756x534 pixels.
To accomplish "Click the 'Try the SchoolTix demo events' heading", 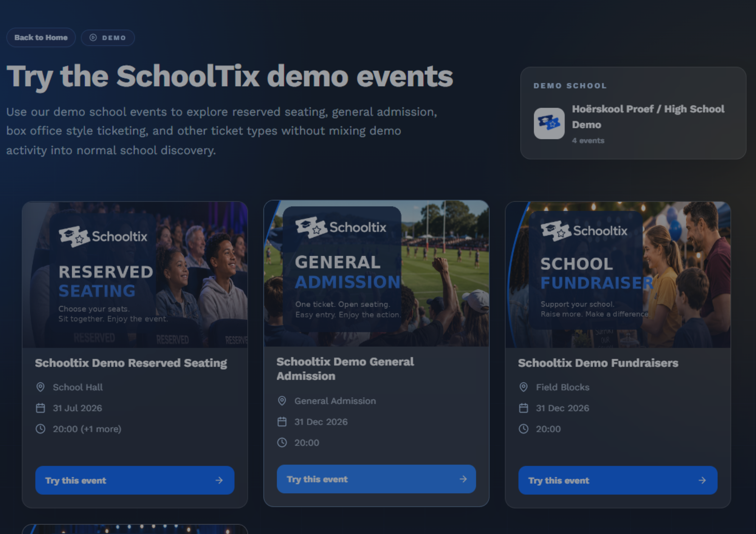I will point(230,77).
